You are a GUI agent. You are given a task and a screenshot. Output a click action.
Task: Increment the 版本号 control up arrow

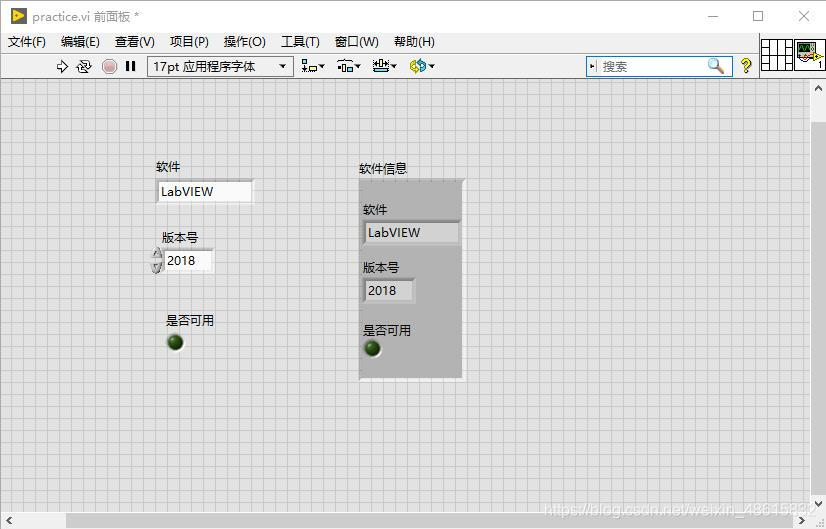pos(156,254)
